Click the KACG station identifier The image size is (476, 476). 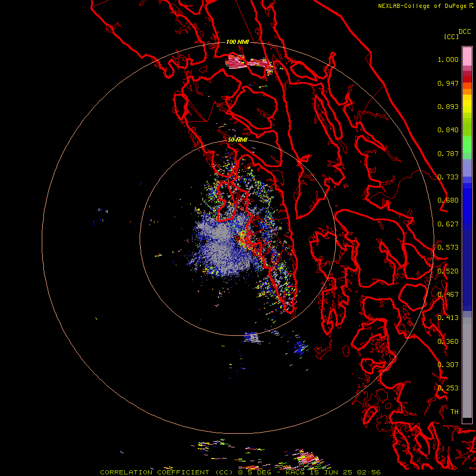[295, 472]
